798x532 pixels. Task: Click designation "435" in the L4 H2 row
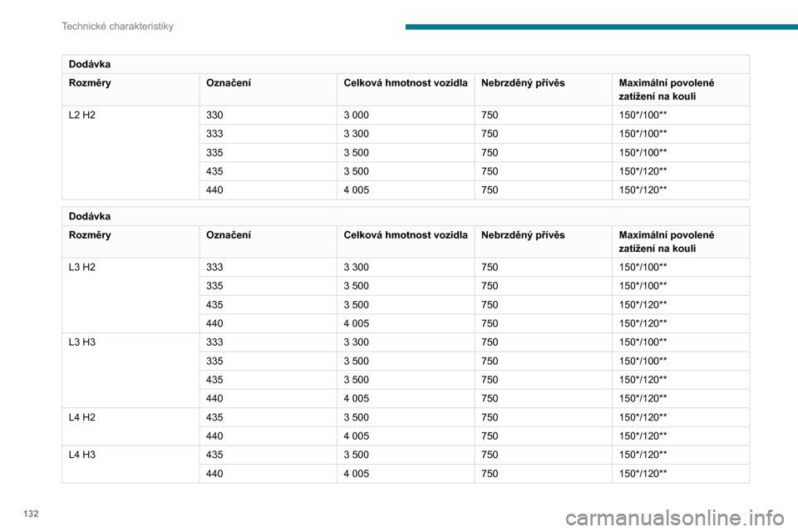(x=214, y=417)
